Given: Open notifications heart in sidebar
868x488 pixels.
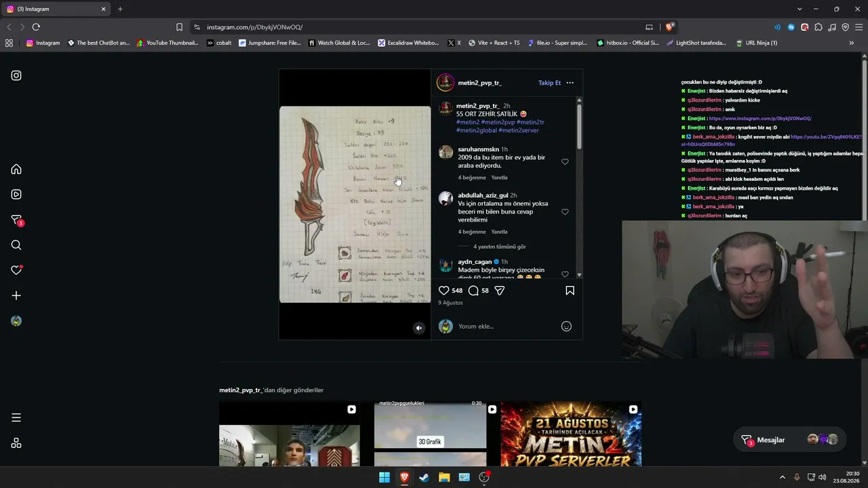Looking at the screenshot, I should (16, 270).
